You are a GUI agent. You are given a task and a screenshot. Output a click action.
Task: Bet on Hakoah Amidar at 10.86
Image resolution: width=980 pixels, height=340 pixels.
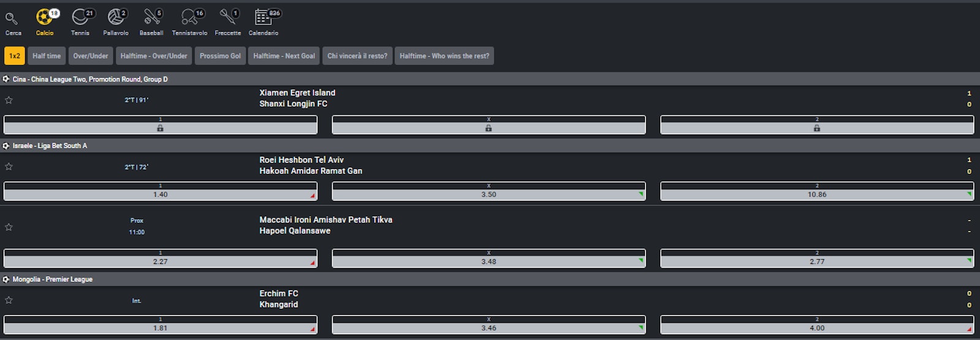817,191
